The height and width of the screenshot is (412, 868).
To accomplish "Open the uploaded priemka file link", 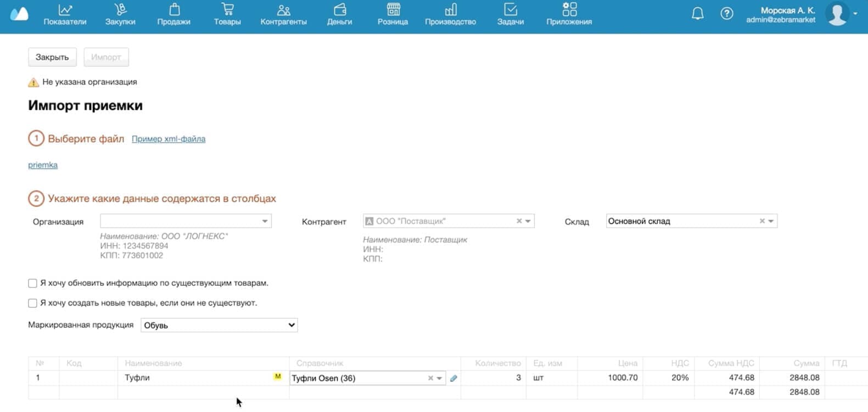I will tap(43, 165).
